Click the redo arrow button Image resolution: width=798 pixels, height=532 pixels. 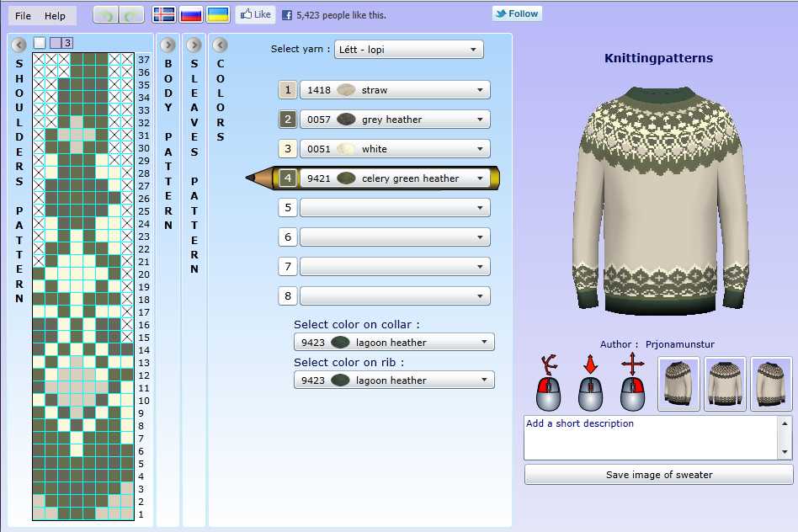131,15
